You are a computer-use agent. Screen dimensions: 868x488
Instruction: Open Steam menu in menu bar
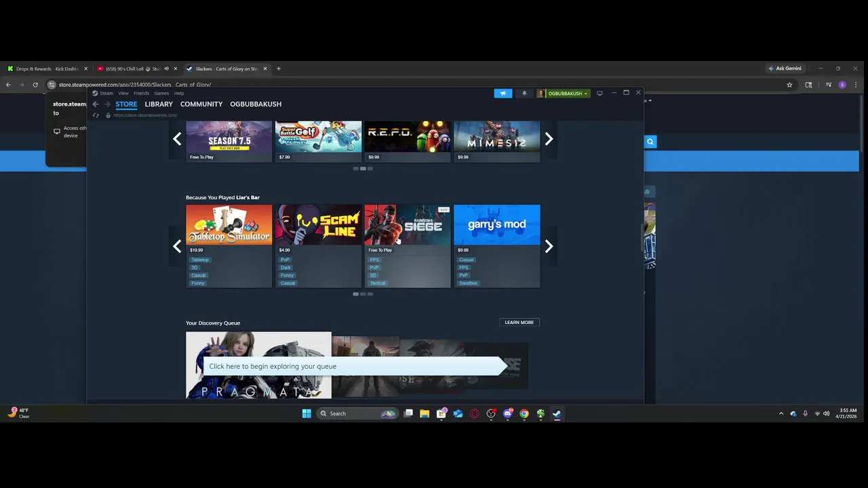tap(106, 94)
